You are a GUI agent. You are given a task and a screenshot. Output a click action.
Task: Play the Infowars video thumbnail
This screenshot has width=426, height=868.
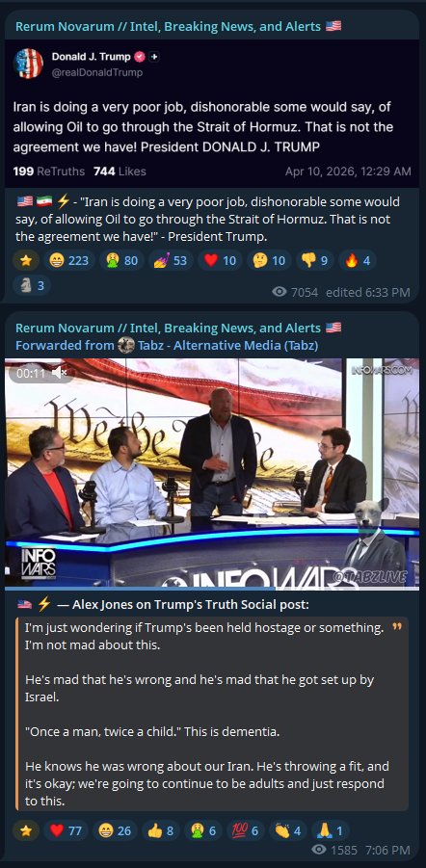(212, 473)
